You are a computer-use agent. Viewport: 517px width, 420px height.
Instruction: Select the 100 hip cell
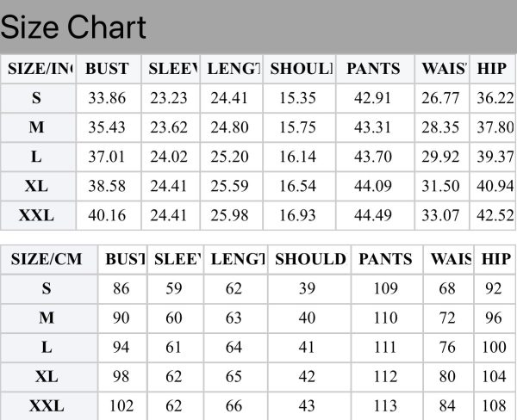click(x=495, y=347)
